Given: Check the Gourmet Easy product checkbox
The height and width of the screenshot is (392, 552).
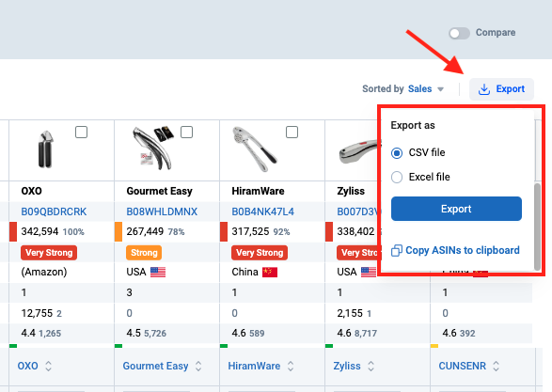Looking at the screenshot, I should pos(186,133).
